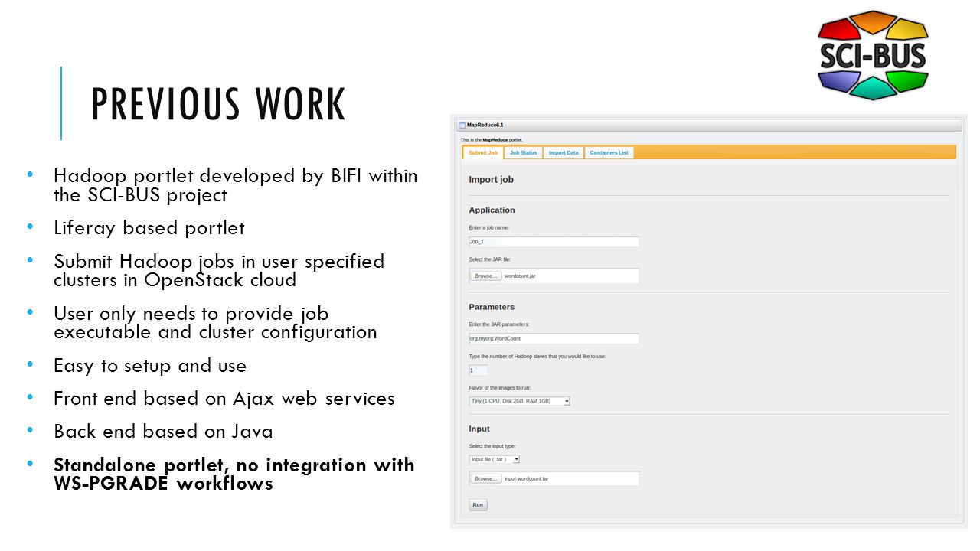Click the 'Standalone portlet' bold bullet

(x=234, y=474)
